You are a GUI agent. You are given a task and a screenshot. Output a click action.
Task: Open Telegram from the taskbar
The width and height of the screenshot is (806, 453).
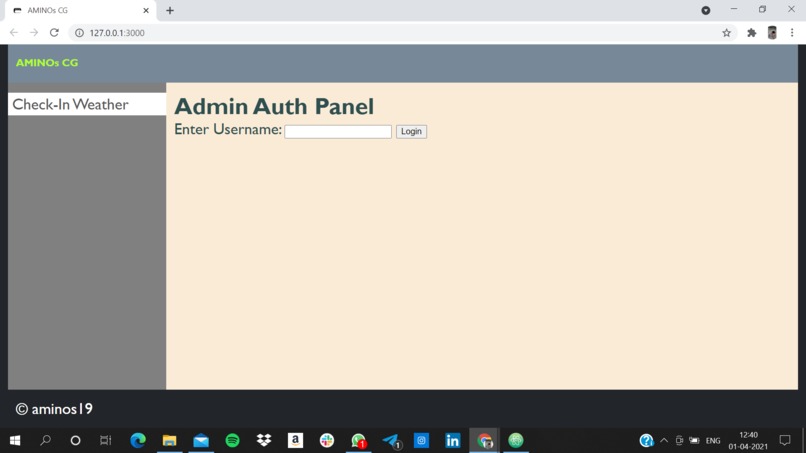391,440
